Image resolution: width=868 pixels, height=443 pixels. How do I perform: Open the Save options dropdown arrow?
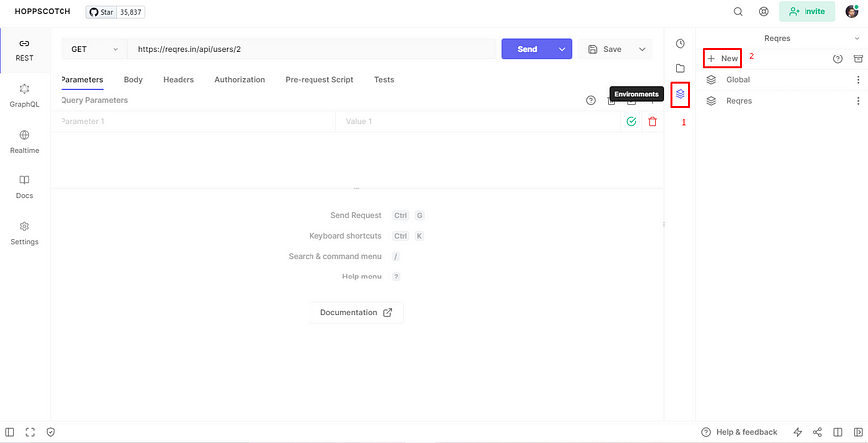pyautogui.click(x=642, y=49)
